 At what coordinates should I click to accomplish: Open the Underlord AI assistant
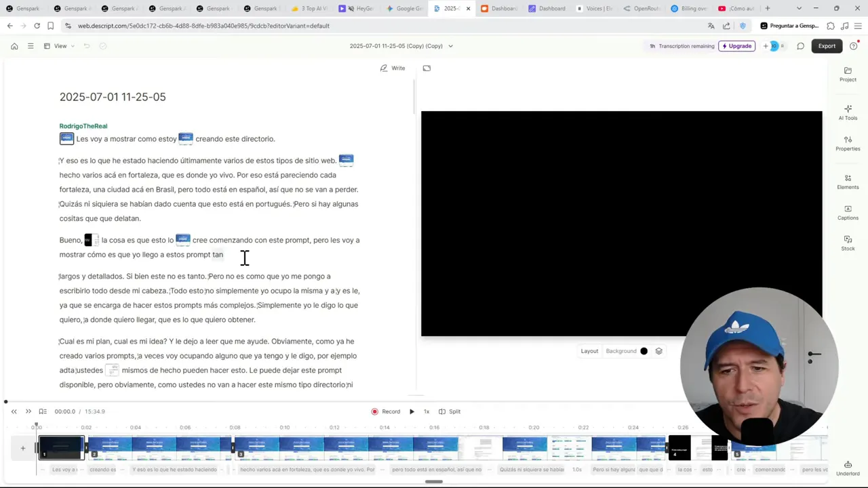point(848,469)
